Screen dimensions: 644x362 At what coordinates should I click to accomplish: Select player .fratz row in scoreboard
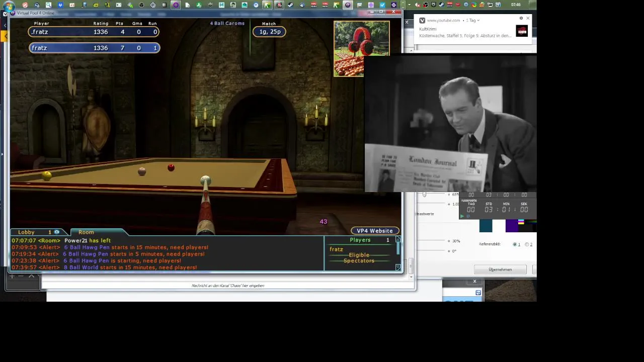coord(94,32)
